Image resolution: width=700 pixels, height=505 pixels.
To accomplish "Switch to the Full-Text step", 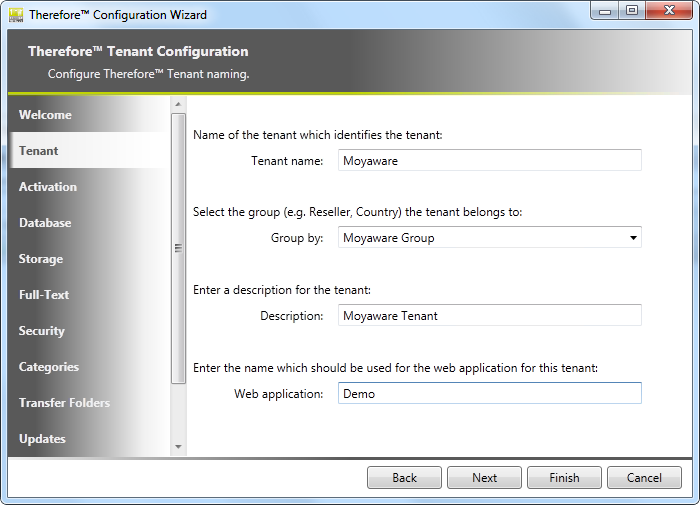I will [44, 295].
